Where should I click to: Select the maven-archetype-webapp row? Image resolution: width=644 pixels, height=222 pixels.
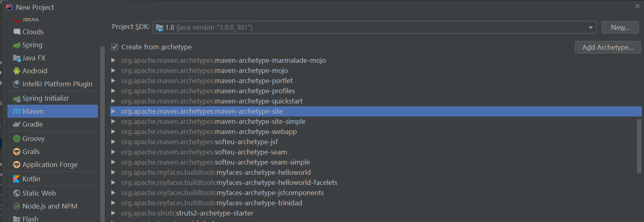376,132
